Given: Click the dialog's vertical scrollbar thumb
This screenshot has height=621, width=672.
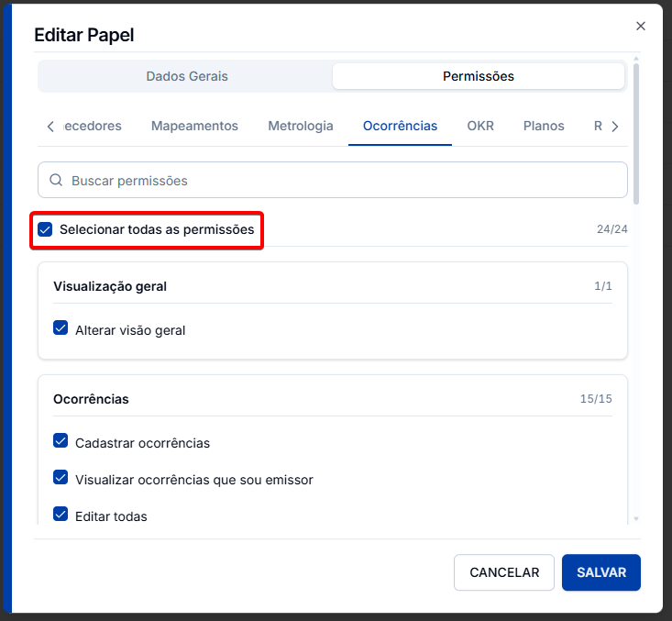Looking at the screenshot, I should tap(636, 134).
